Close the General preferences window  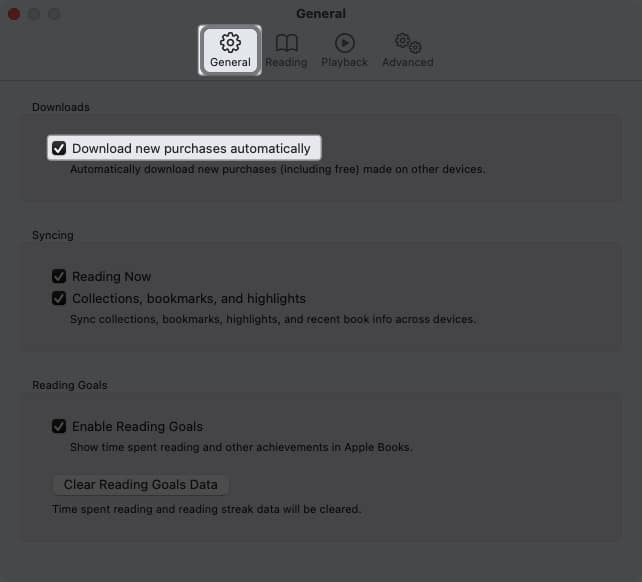point(14,14)
